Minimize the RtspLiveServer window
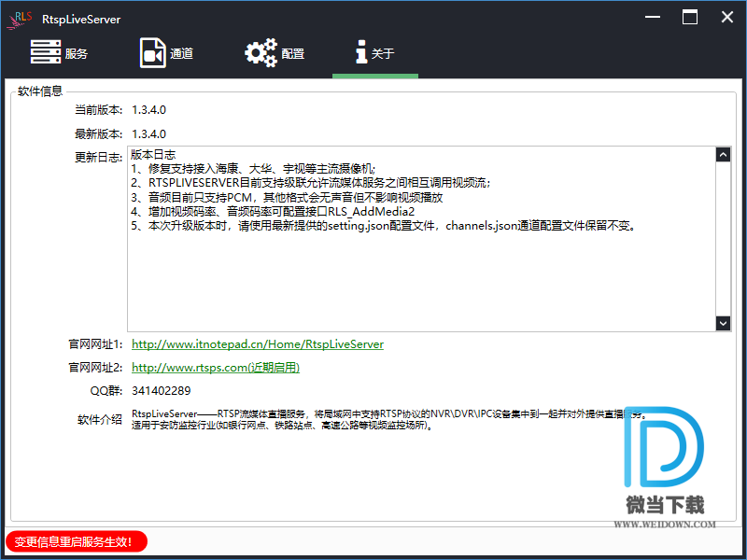Image resolution: width=747 pixels, height=560 pixels. tap(653, 17)
